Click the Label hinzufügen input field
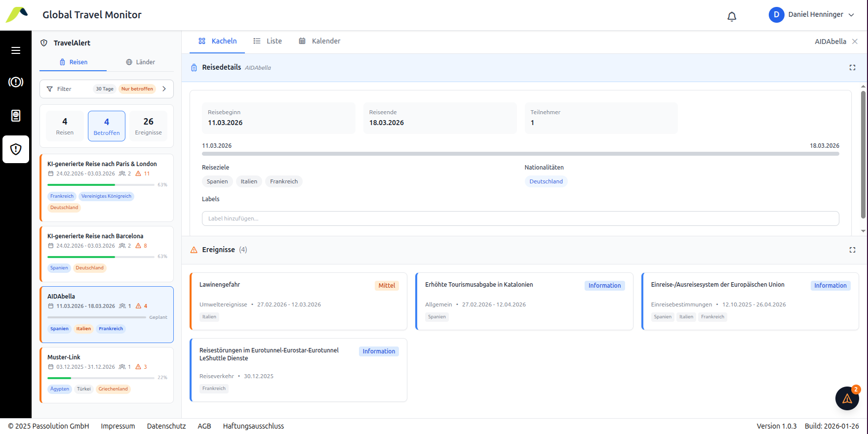Viewport: 868px width, 434px height. 520,218
